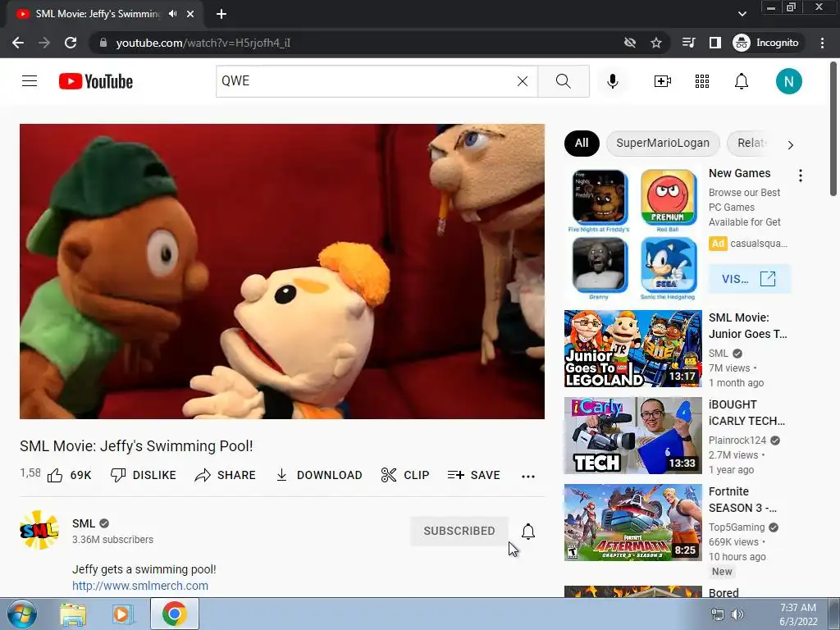The height and width of the screenshot is (630, 840).
Task: Open Junior Goes To Legoland thumbnail
Action: click(632, 348)
